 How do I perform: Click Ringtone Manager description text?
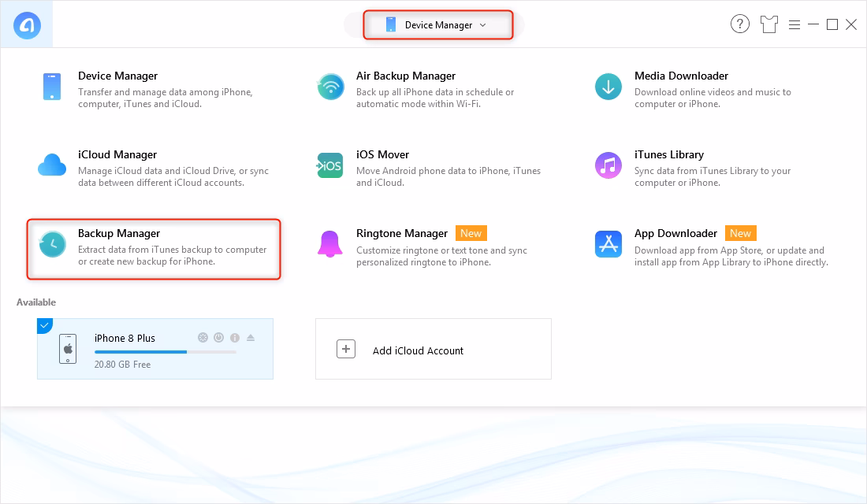442,257
